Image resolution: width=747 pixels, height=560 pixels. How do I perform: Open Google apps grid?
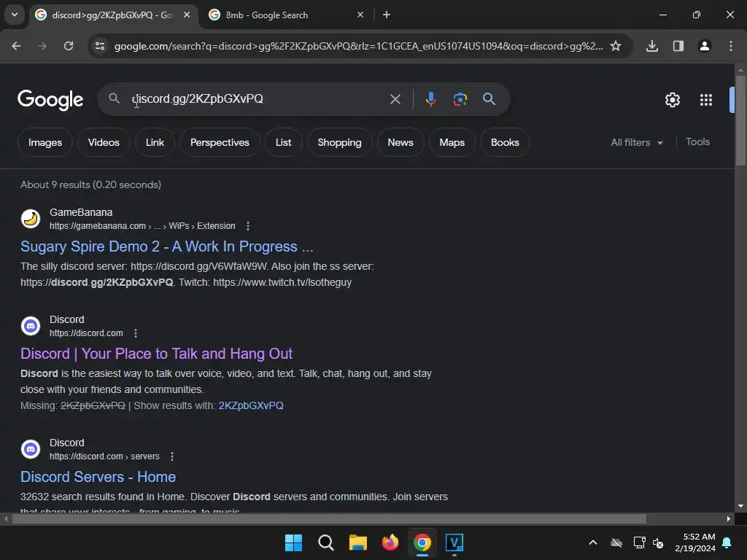pyautogui.click(x=706, y=100)
